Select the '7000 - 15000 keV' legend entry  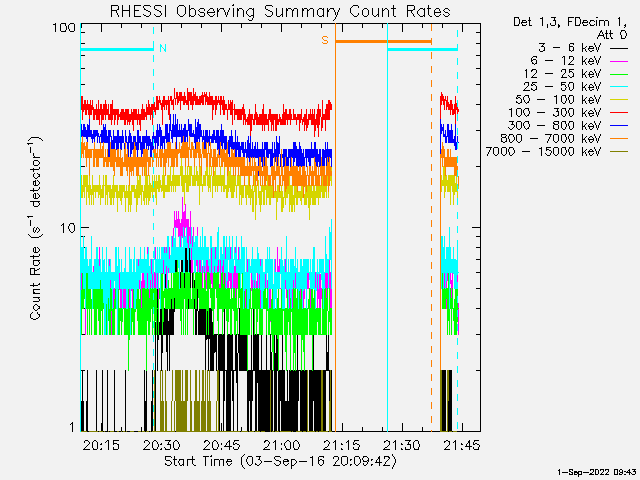click(543, 152)
